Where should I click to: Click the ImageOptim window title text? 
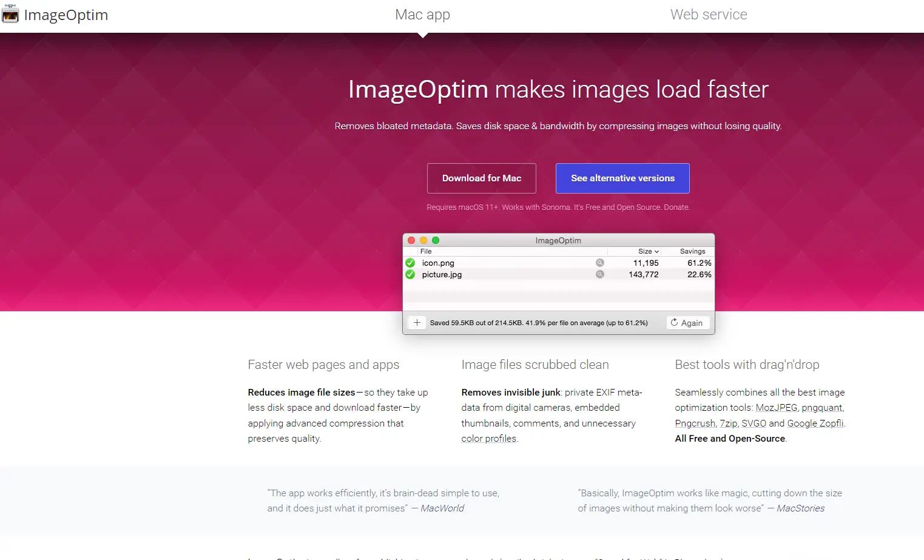coord(558,241)
